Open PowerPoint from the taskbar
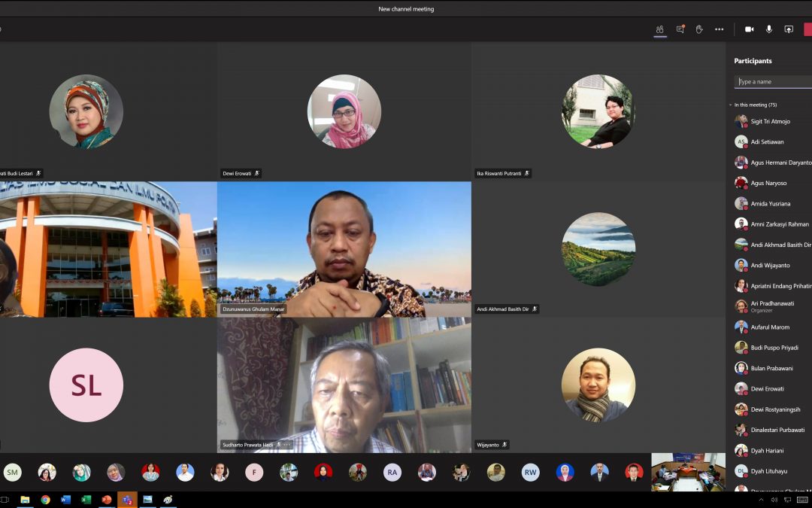The image size is (812, 508). click(x=106, y=500)
